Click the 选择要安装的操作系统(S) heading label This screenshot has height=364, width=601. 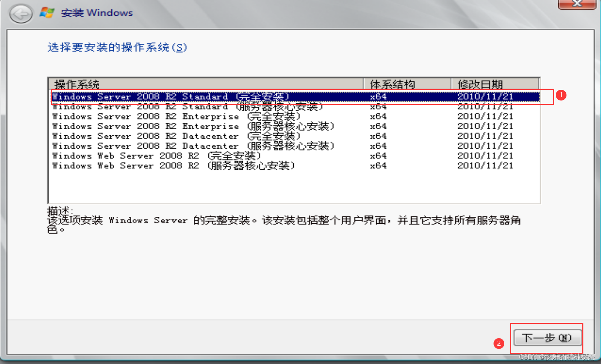pos(117,47)
